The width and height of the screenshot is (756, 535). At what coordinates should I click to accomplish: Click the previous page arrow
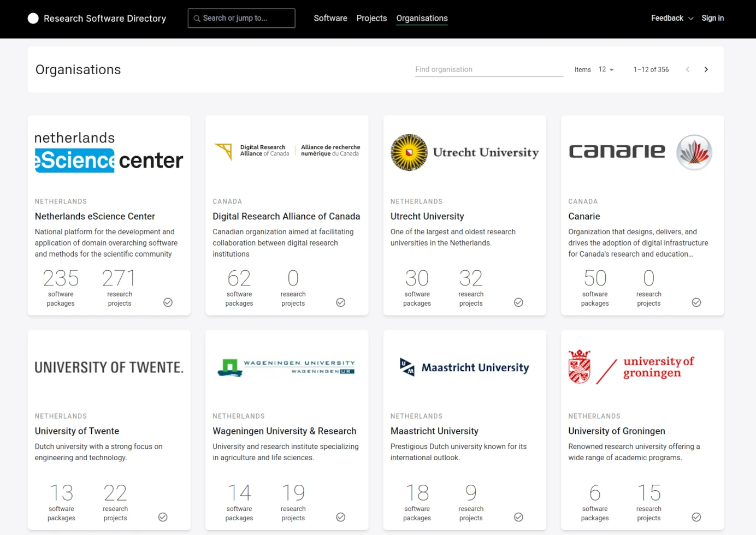click(x=687, y=69)
